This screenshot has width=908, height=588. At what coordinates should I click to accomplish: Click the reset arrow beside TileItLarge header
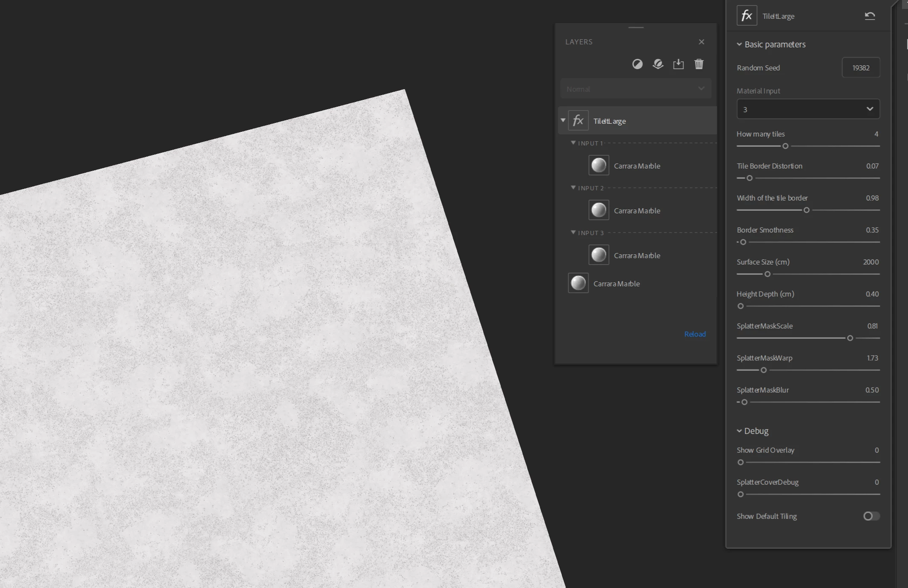(870, 16)
